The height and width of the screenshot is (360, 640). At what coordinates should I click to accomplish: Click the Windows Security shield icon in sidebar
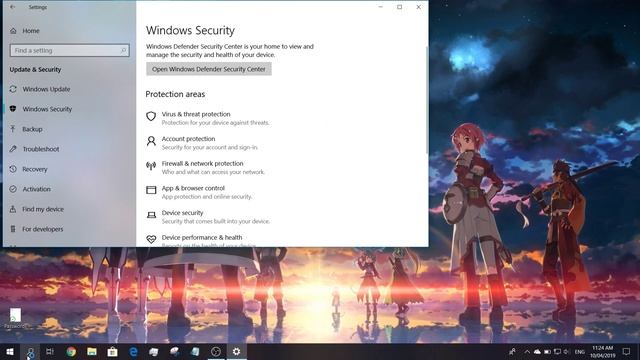click(13, 109)
